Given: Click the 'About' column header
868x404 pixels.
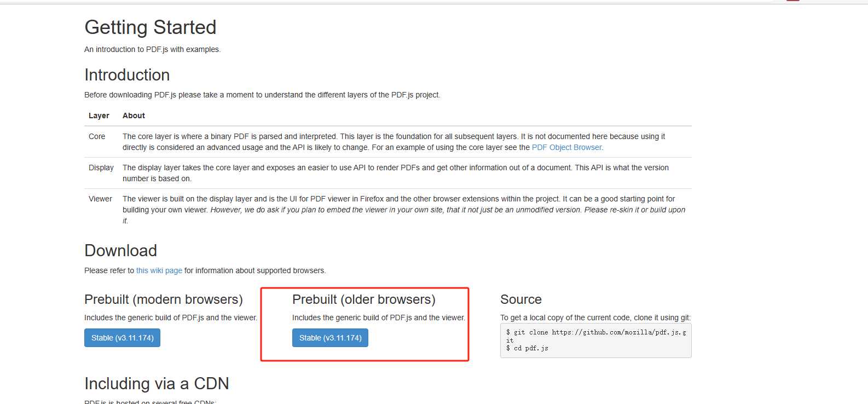Looking at the screenshot, I should 134,116.
